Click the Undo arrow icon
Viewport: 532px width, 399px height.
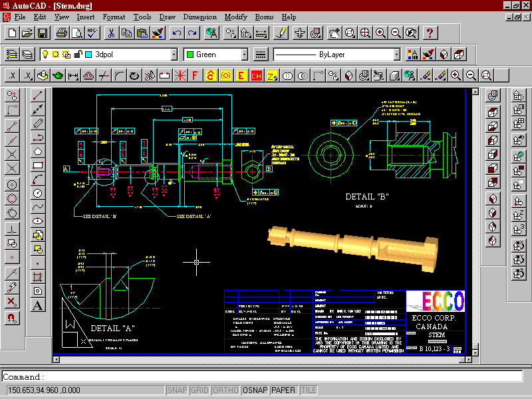(176, 33)
